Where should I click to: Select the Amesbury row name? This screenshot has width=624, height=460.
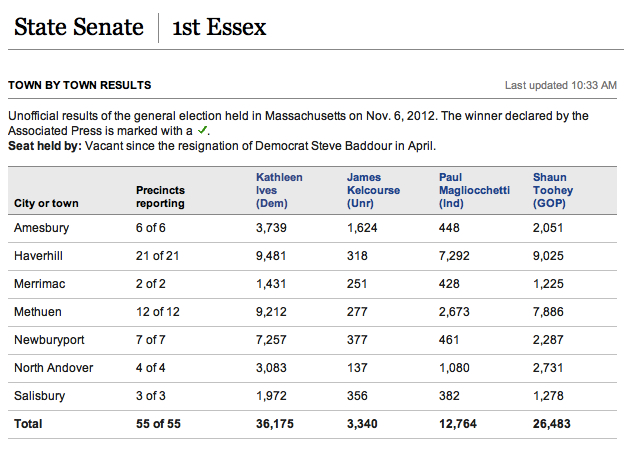(41, 228)
